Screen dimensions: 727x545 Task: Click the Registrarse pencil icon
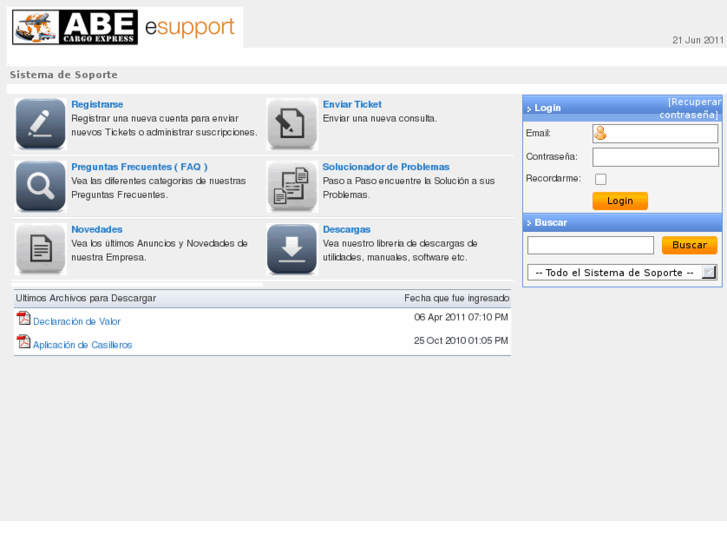41,124
